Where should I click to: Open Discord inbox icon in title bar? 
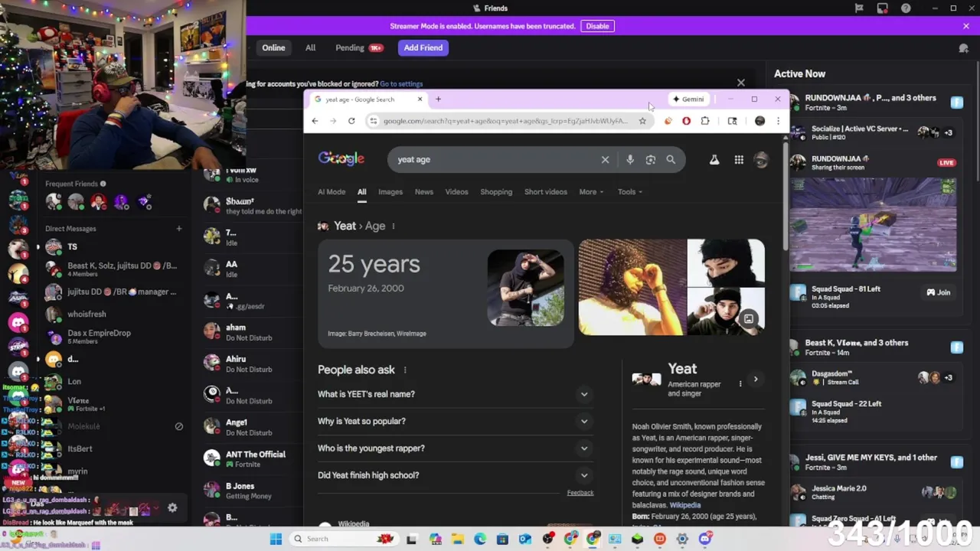[x=883, y=8]
